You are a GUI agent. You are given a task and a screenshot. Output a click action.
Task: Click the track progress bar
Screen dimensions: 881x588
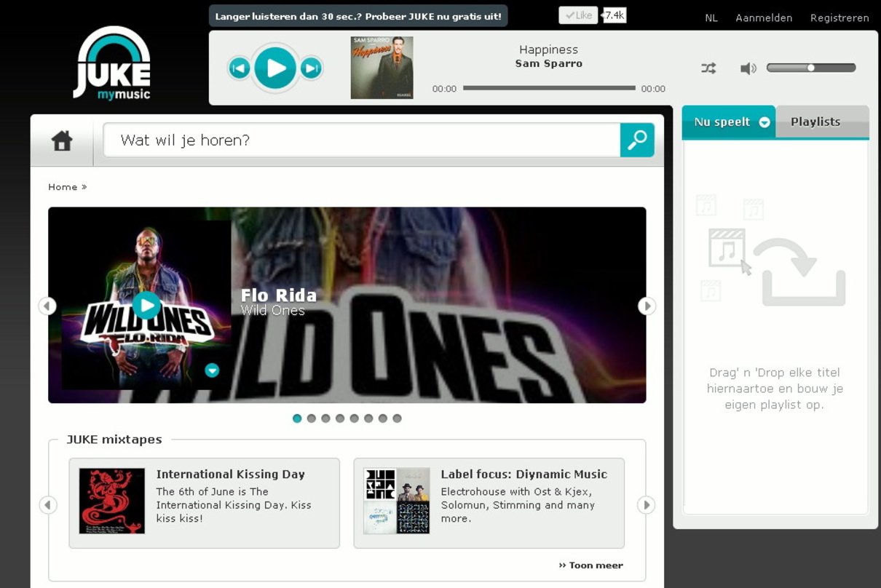point(549,88)
